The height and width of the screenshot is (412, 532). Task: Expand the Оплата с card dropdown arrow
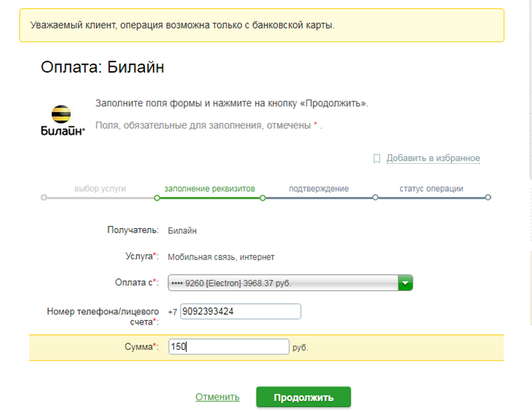tap(405, 283)
